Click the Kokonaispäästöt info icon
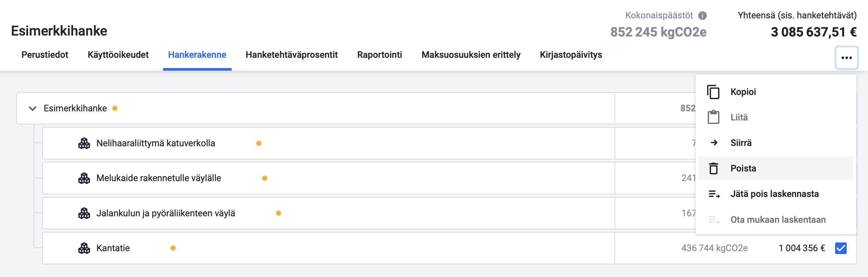868x277 pixels. [702, 15]
